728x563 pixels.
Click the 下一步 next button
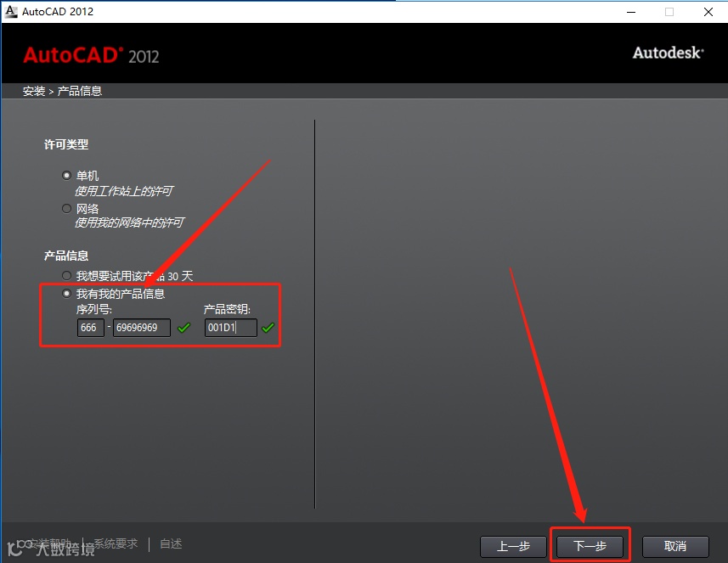[590, 546]
